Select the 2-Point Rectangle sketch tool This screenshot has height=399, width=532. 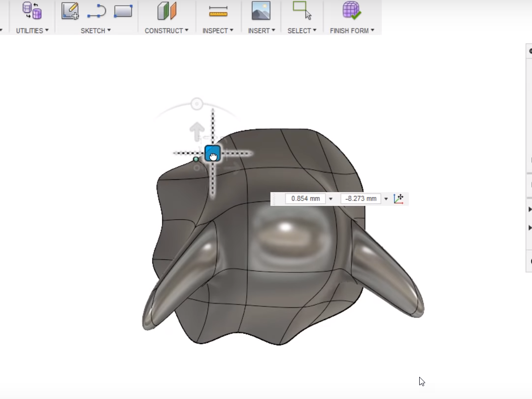[x=123, y=11]
